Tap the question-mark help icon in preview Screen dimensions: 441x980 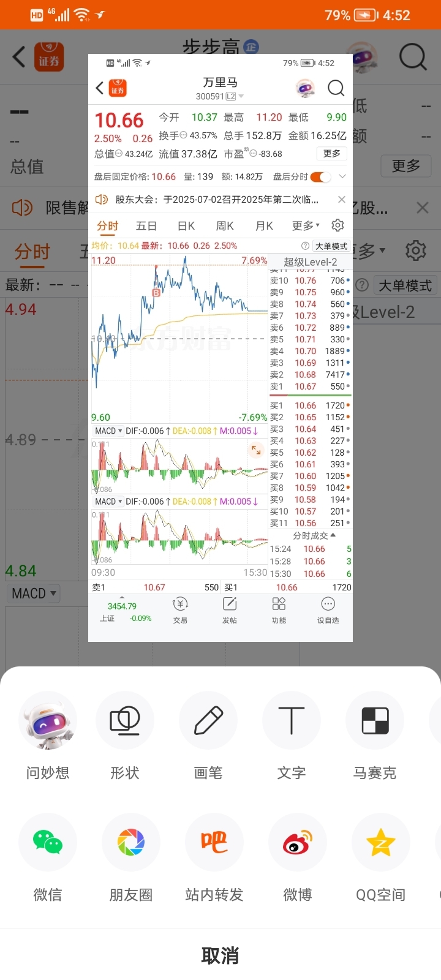305,246
